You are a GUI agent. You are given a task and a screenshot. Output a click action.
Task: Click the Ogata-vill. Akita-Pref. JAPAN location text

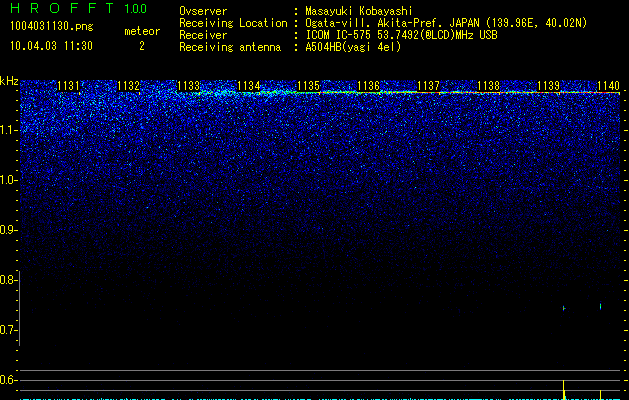[446, 23]
